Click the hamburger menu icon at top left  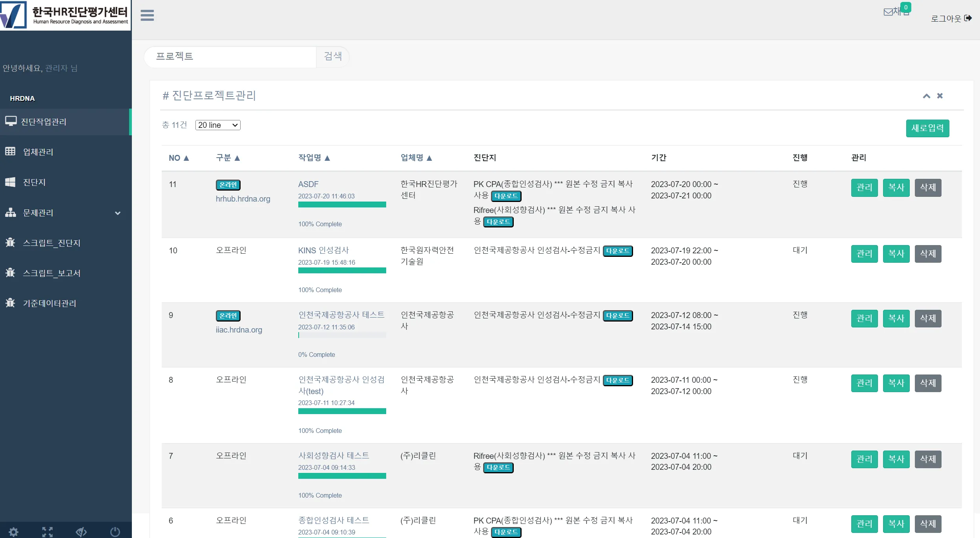tap(147, 15)
